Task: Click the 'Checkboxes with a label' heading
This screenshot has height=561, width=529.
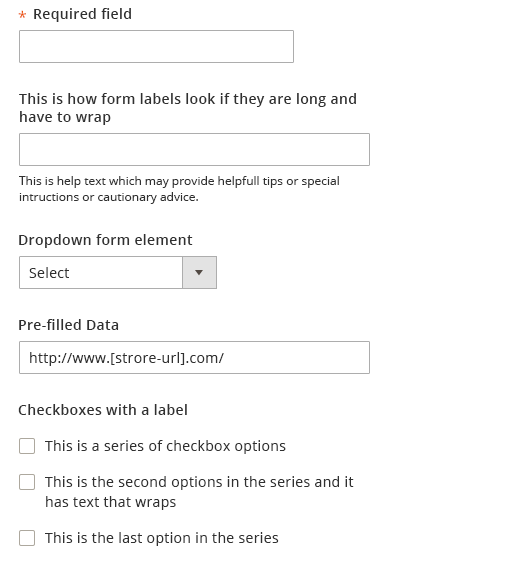Action: click(x=103, y=410)
